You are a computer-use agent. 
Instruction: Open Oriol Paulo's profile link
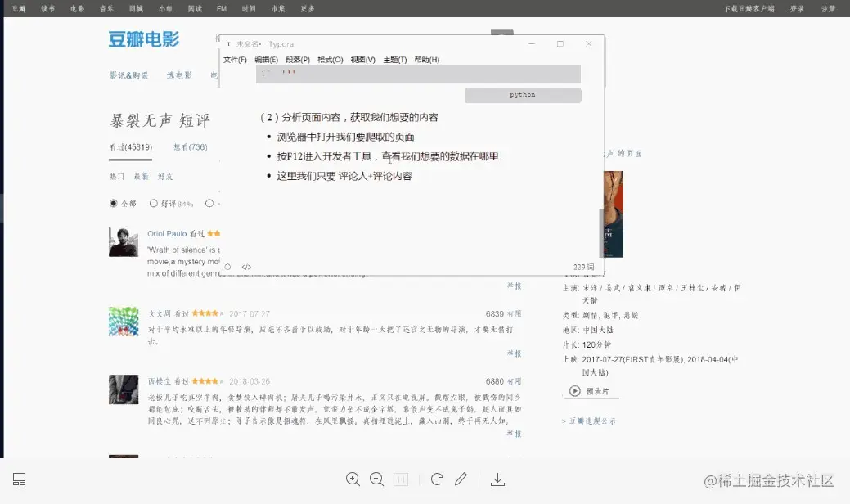(167, 233)
